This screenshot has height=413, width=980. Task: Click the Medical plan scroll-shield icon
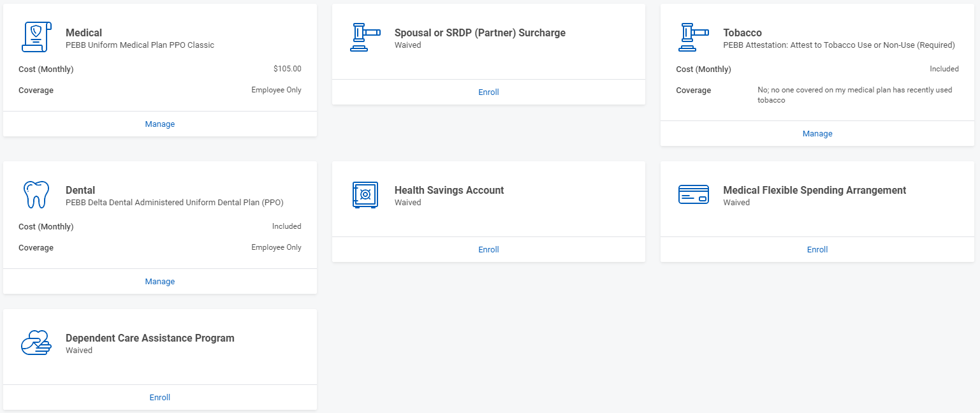click(x=36, y=37)
